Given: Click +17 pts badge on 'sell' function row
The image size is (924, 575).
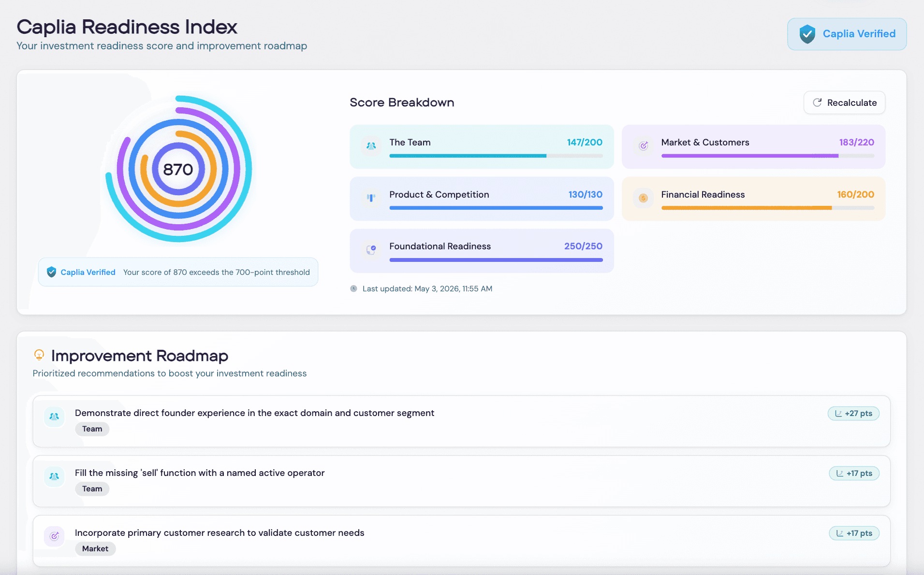Looking at the screenshot, I should coord(854,474).
